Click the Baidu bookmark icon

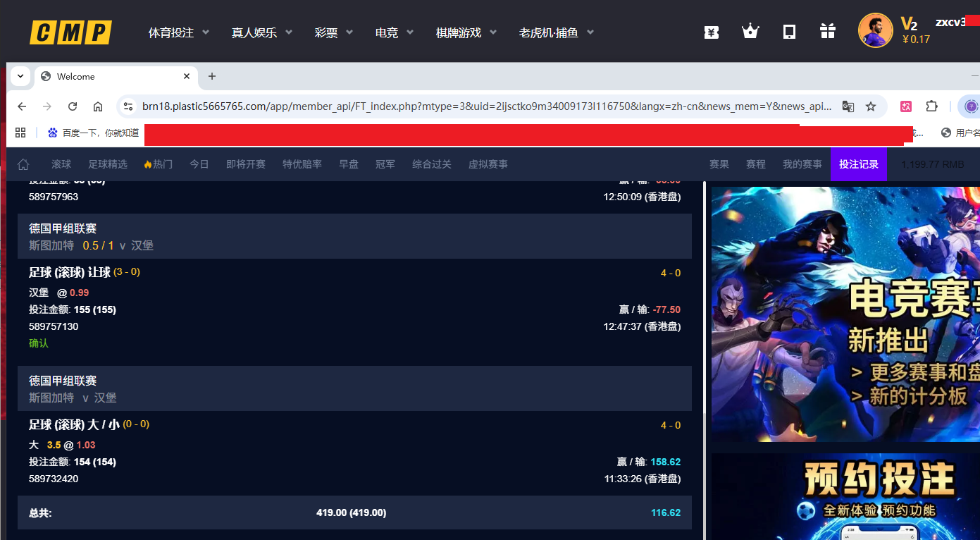click(x=52, y=133)
